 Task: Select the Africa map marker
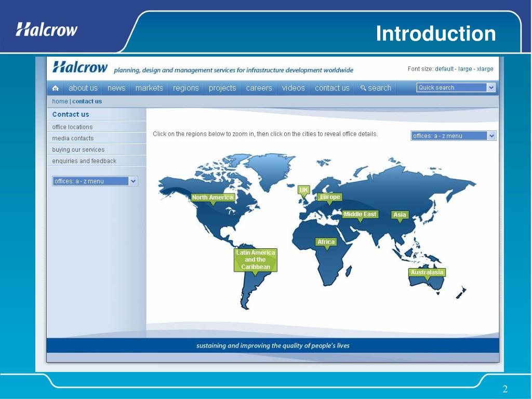click(326, 242)
